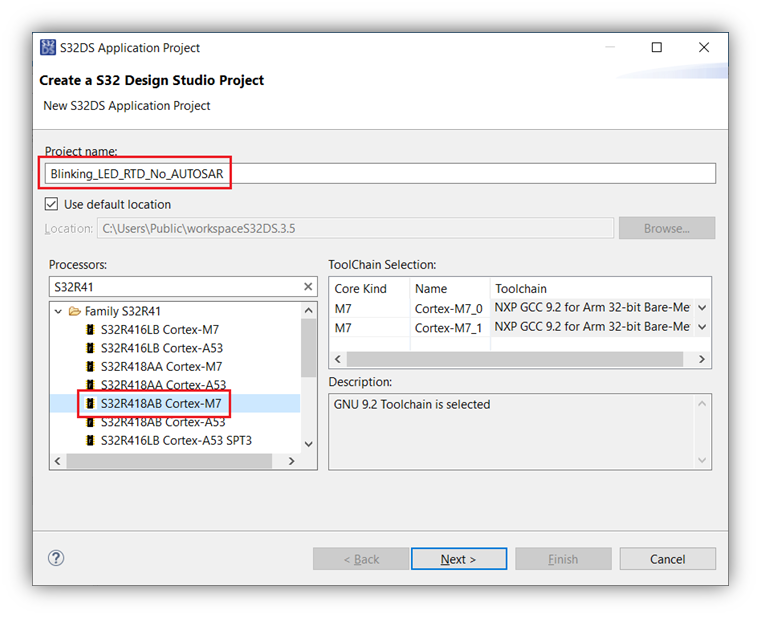Viewport: 761px width, 618px height.
Task: Open toolchain dropdown for Cortex-M7_0
Action: [702, 308]
